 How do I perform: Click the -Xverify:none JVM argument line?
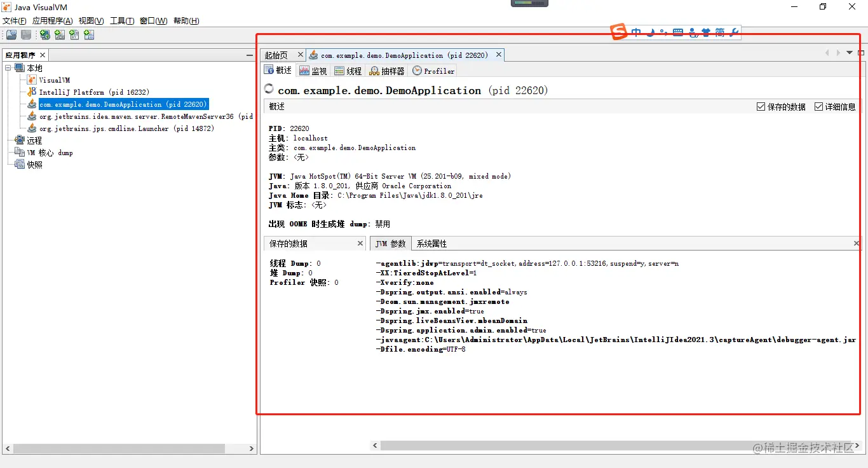tap(405, 282)
